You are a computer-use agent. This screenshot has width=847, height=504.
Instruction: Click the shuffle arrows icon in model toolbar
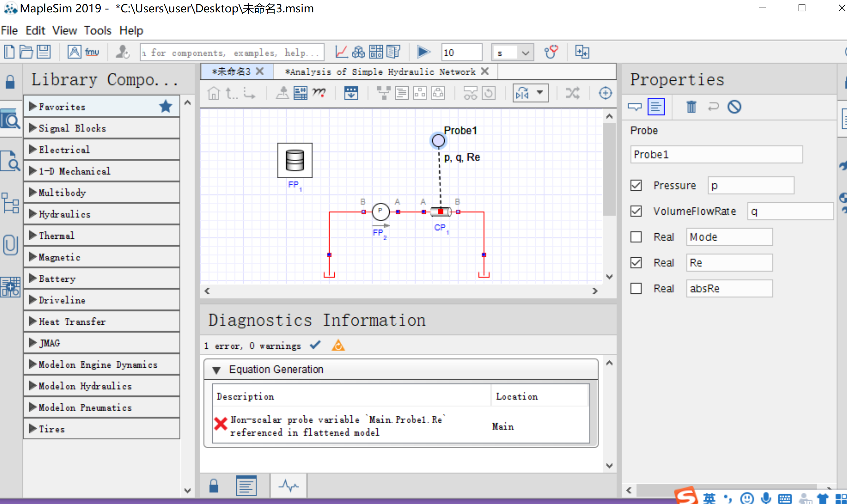click(572, 93)
